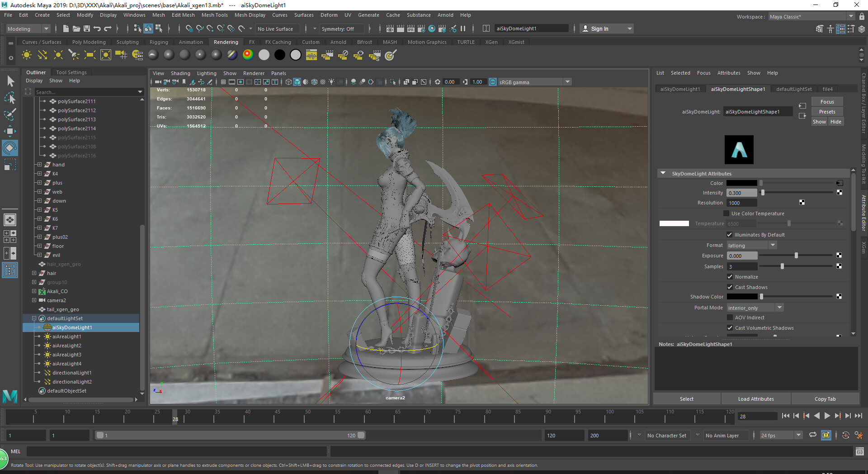Viewport: 868px width, 474px height.
Task: Create a Spot Light from shelf
Action: [74, 55]
